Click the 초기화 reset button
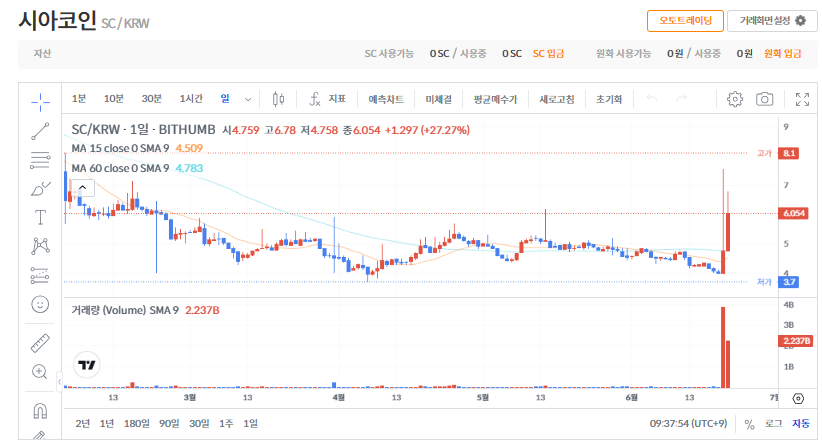This screenshot has height=443, width=822. (x=609, y=99)
